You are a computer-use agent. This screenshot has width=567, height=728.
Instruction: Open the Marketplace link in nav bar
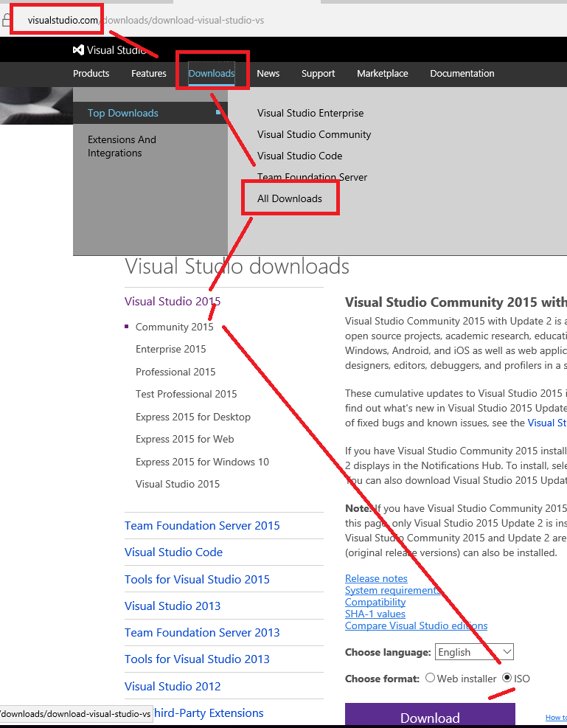[x=383, y=73]
